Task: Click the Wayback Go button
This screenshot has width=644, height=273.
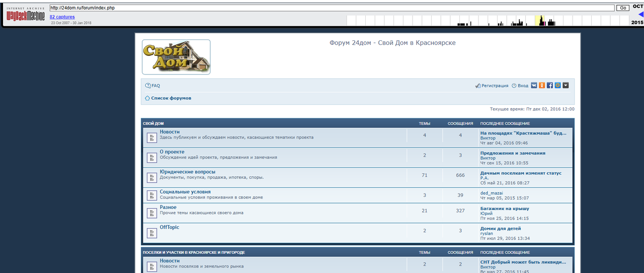Action: coord(623,8)
